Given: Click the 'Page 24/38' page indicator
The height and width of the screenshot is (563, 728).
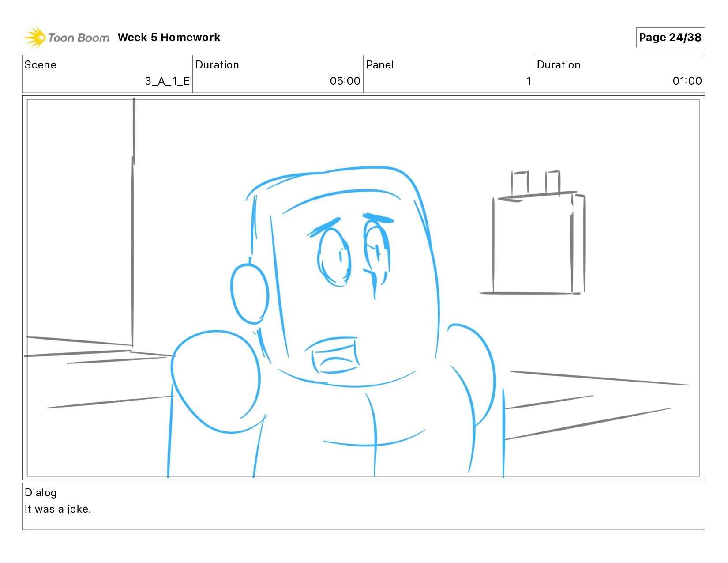Looking at the screenshot, I should point(670,38).
